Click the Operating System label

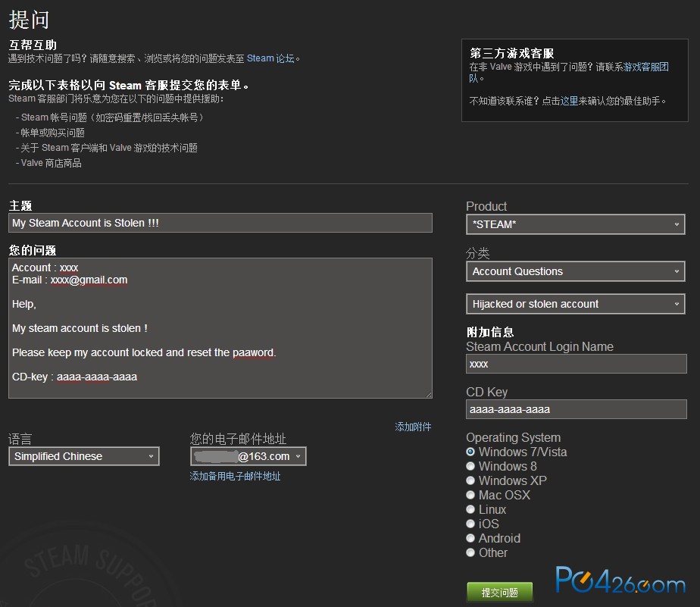514,437
